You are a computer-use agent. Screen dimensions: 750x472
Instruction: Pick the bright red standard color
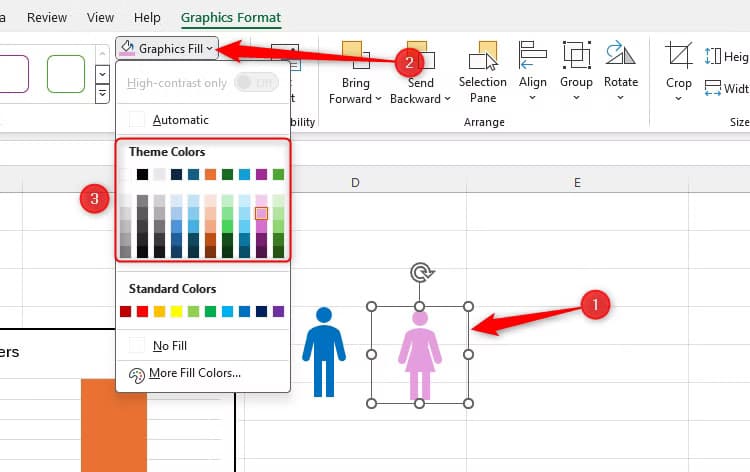pyautogui.click(x=142, y=312)
